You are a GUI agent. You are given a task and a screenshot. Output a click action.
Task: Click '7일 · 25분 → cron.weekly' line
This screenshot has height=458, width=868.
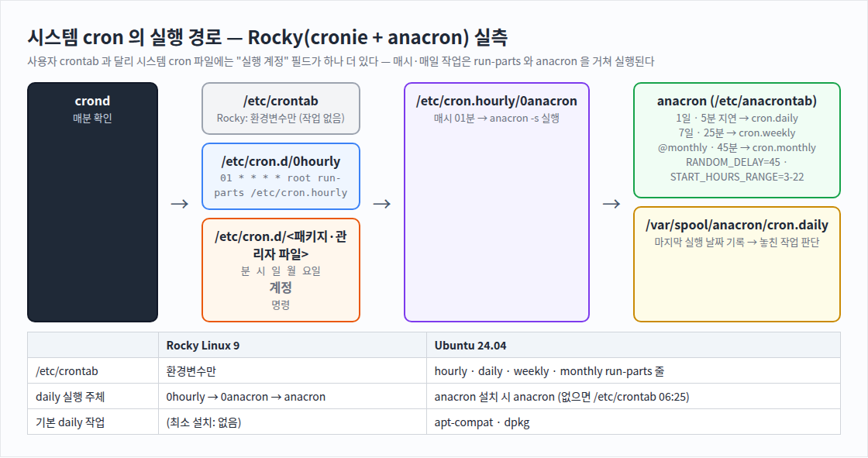(x=737, y=133)
